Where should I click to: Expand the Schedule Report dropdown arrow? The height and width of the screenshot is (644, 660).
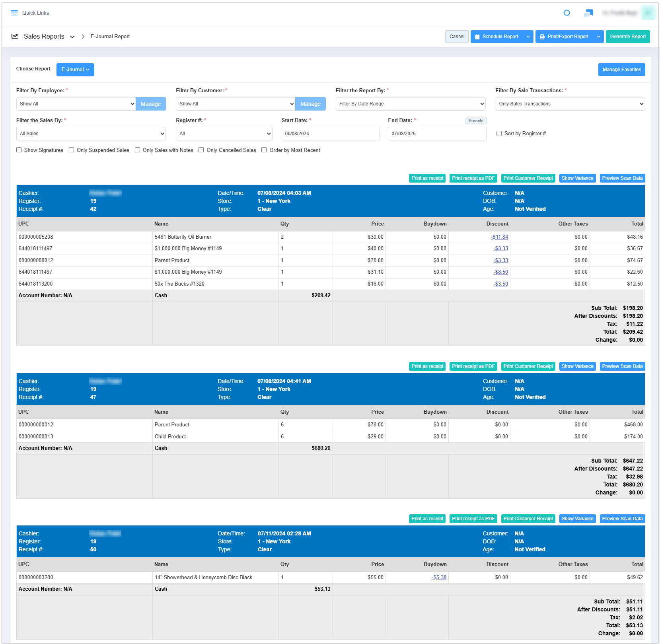[528, 37]
